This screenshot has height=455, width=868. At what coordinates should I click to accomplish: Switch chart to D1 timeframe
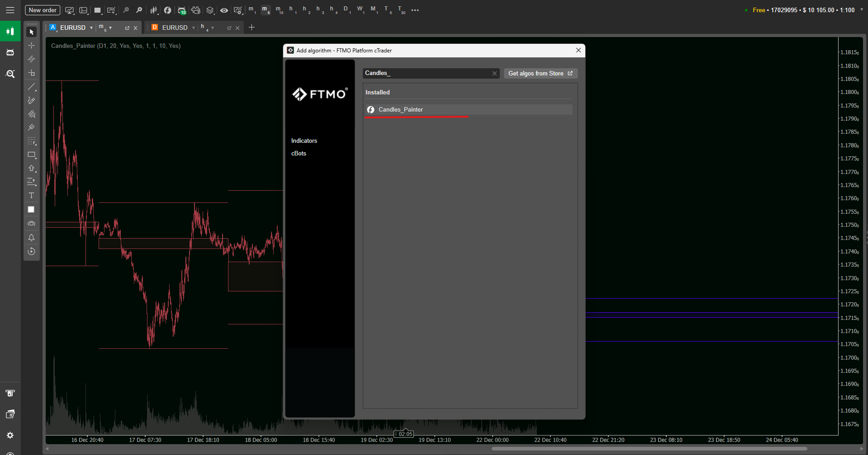[x=346, y=10]
